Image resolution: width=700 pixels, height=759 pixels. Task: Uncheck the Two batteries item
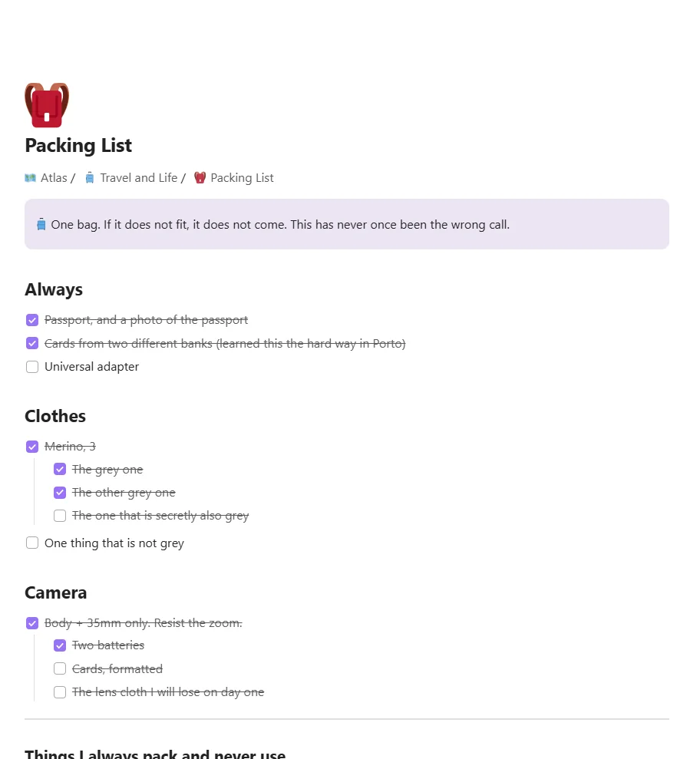coord(60,645)
